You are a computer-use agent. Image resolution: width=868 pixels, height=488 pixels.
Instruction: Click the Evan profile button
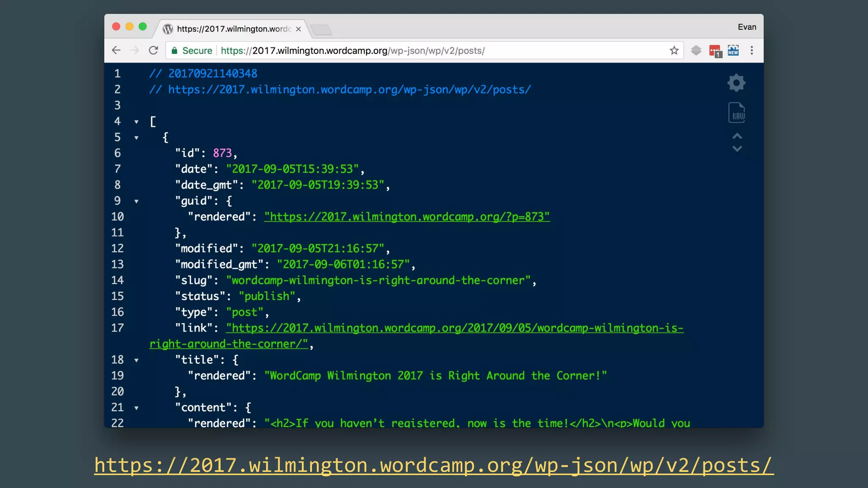click(x=747, y=27)
